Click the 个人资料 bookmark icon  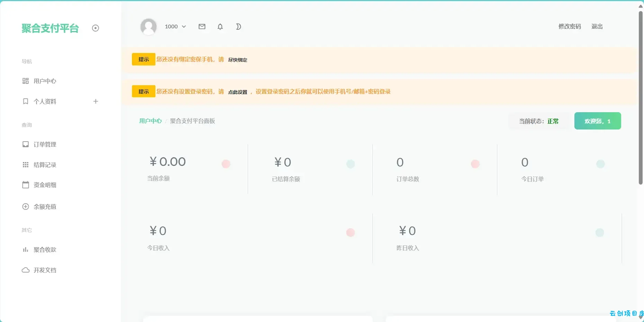click(x=26, y=101)
